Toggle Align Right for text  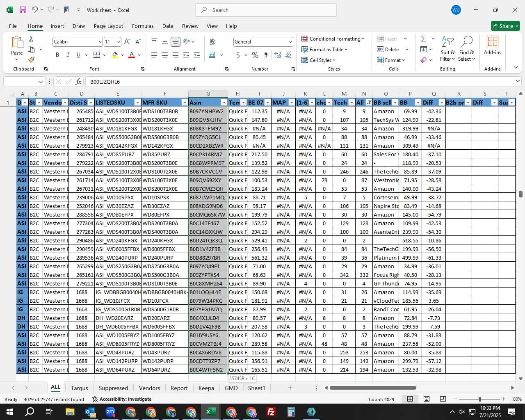coord(176,55)
